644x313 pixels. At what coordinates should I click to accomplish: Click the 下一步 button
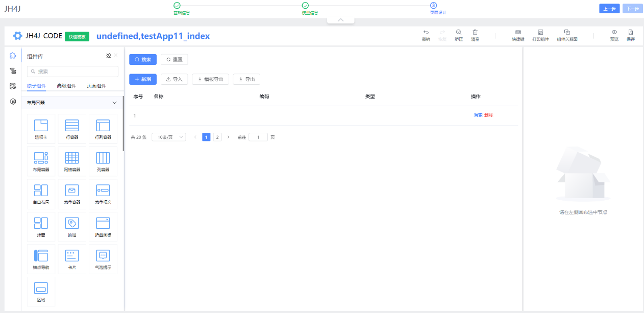(632, 8)
